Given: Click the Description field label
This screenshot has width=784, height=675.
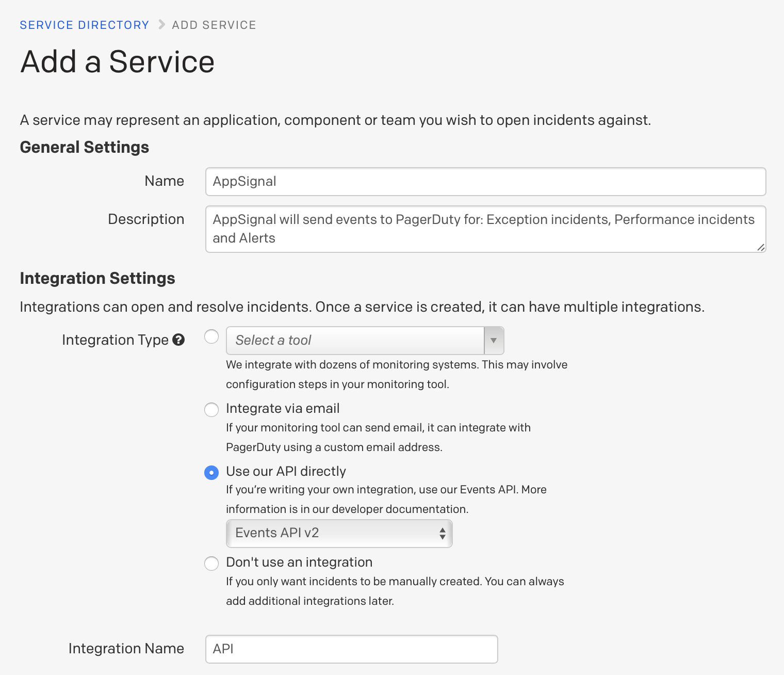Looking at the screenshot, I should [146, 219].
